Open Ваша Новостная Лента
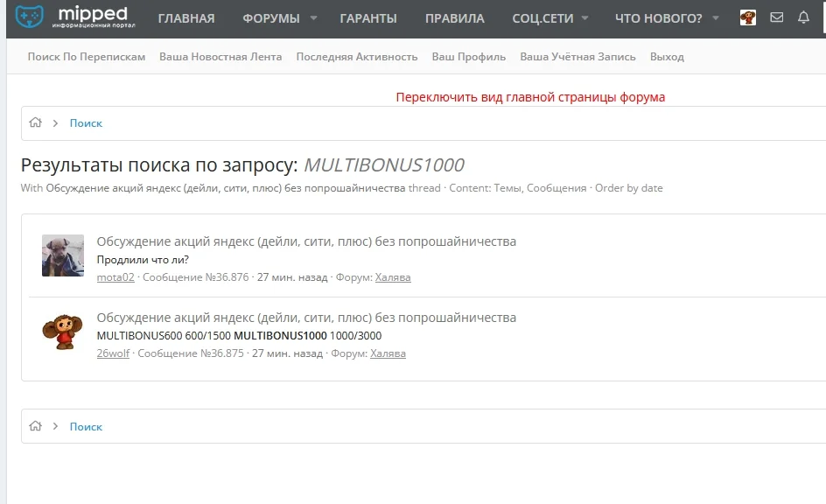 pyautogui.click(x=220, y=56)
